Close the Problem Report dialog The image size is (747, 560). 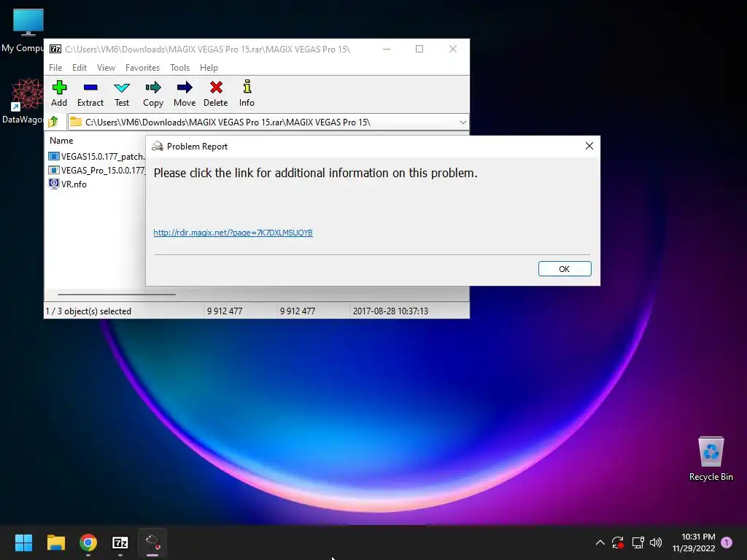(x=589, y=146)
